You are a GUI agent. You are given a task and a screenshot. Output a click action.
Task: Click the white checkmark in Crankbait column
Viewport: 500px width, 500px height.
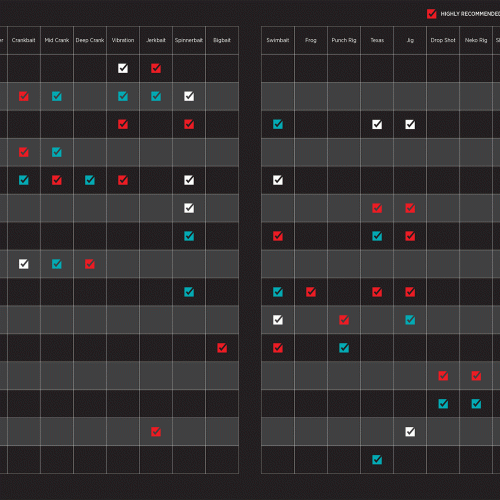click(x=24, y=264)
